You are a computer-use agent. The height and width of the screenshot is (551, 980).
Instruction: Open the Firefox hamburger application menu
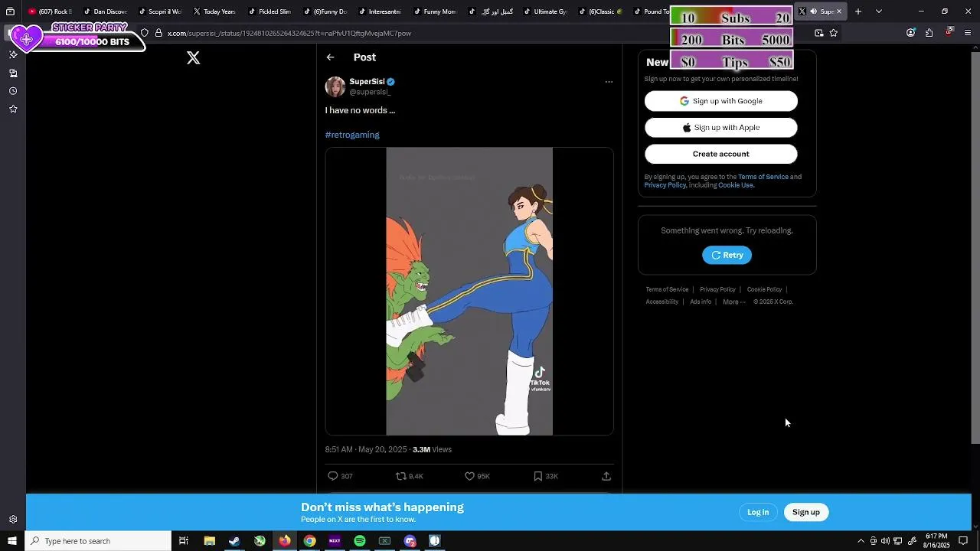point(968,33)
